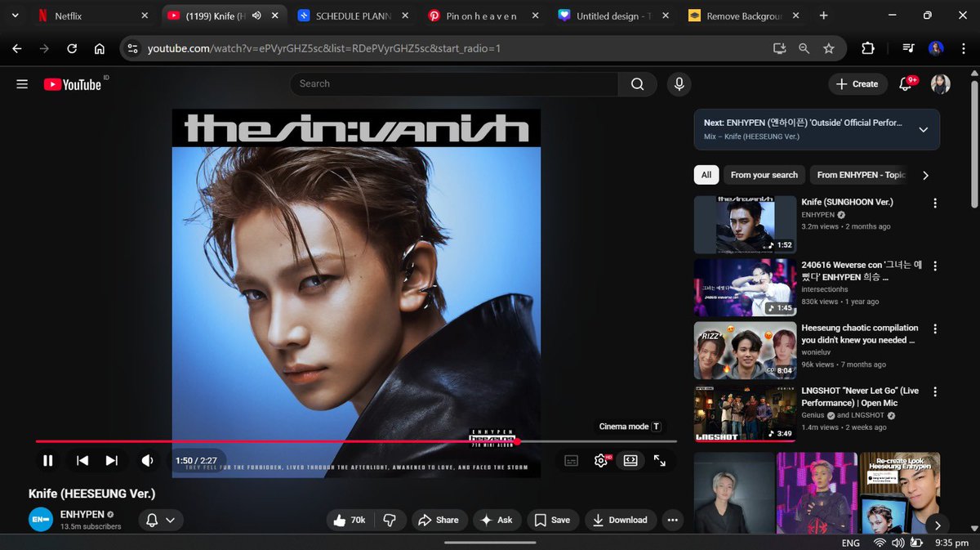Play Heeseung chaotic compilation video title
Viewport: 980px width, 550px height.
860,333
